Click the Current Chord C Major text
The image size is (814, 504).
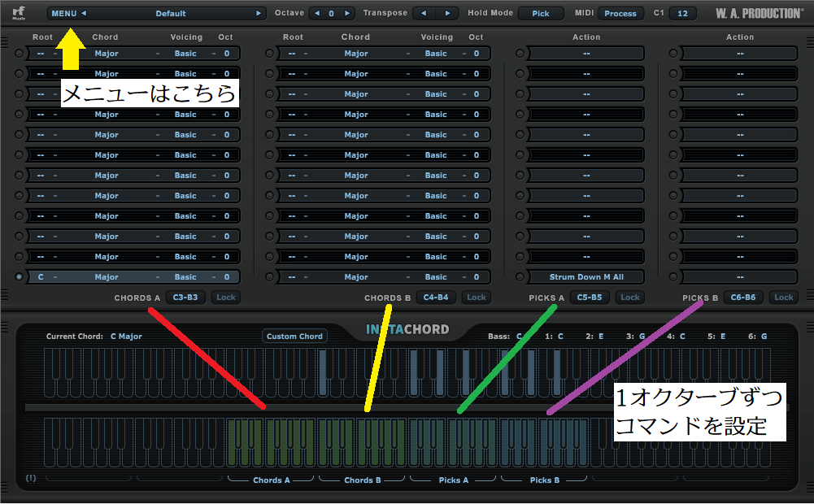pos(126,337)
